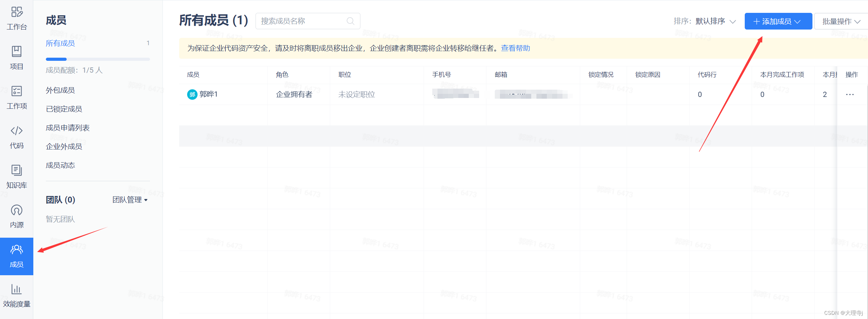Screen dimensions: 868x319
Task: Click the 郭晔1 avatar icon
Action: pos(192,95)
